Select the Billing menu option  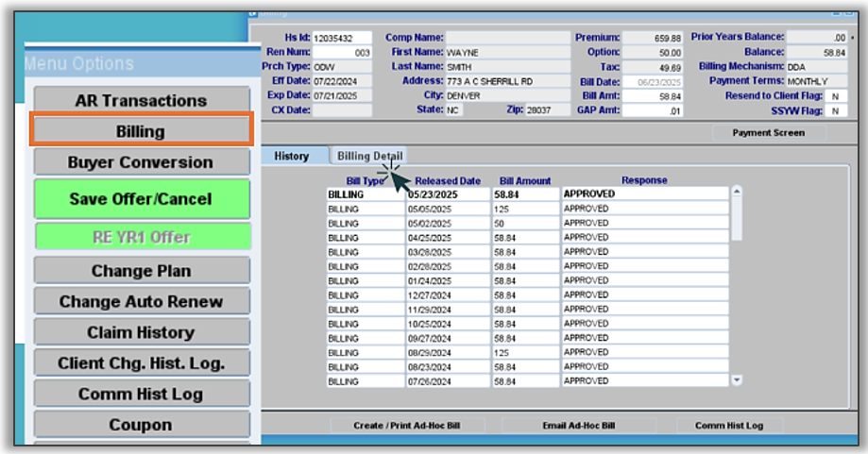[x=141, y=131]
